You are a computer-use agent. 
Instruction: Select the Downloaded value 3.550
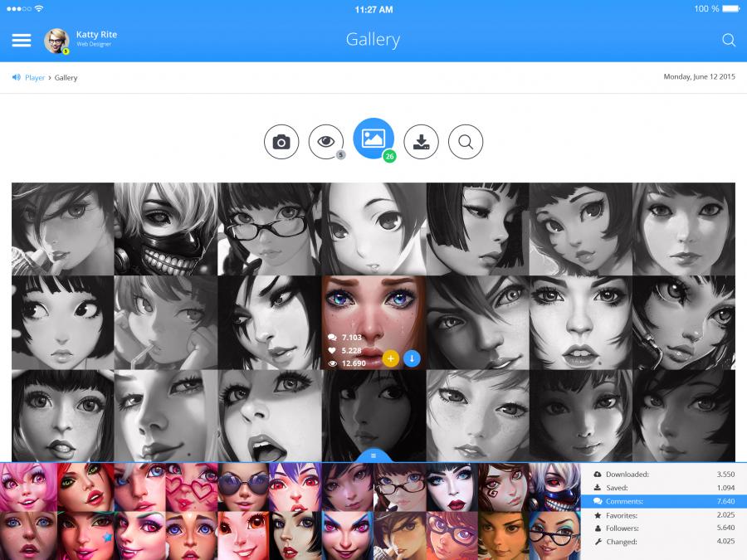(x=725, y=475)
